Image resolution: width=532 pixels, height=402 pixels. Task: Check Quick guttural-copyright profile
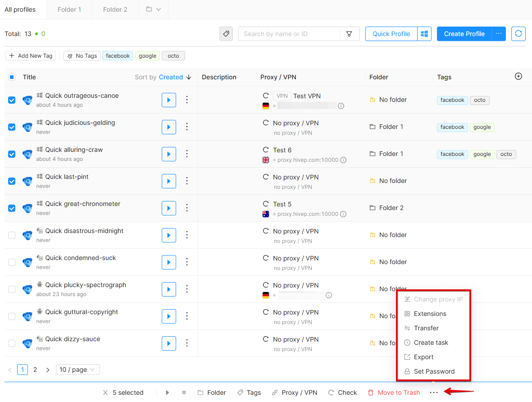12,316
